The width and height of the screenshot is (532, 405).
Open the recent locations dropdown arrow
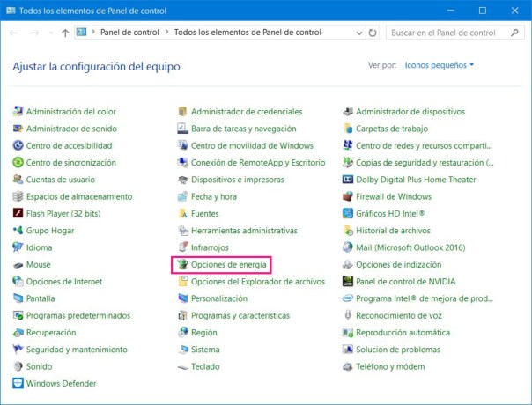click(51, 33)
